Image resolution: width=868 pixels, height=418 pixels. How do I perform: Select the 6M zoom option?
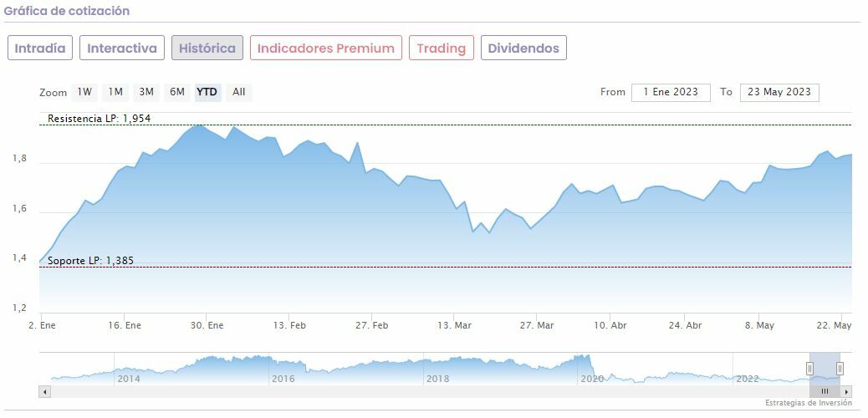point(177,92)
